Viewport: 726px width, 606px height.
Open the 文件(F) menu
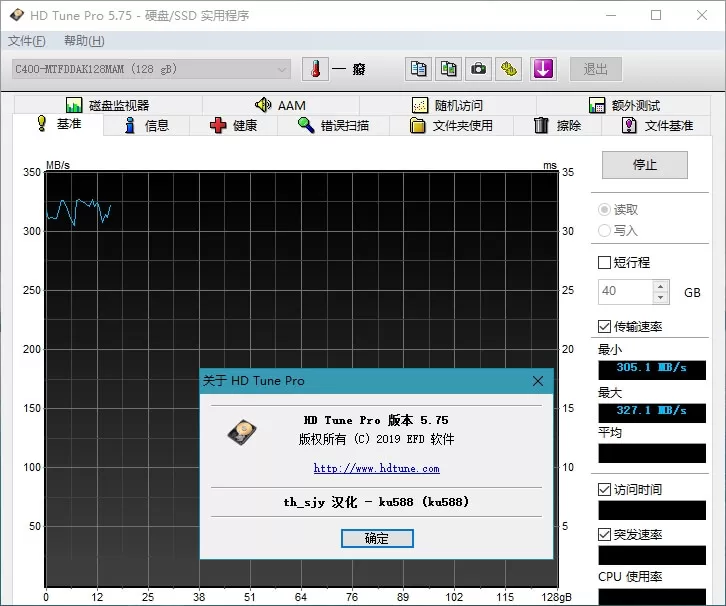click(x=27, y=41)
